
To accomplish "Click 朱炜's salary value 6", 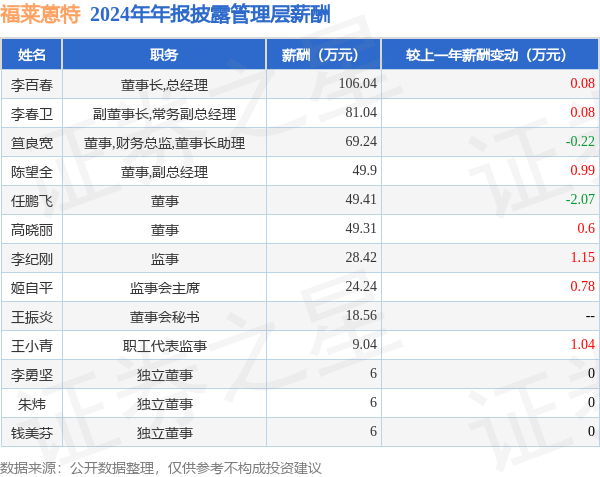I will tap(373, 402).
